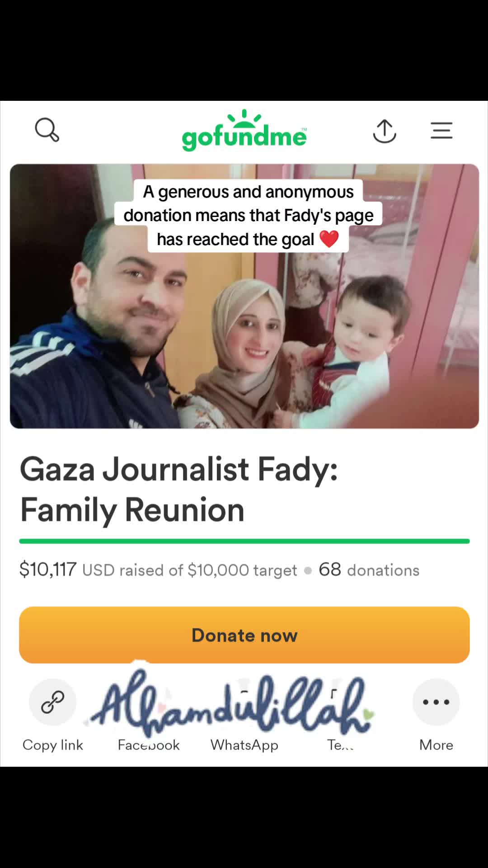The image size is (488, 868).
Task: Tap the anonymous donation caption text
Action: [248, 215]
